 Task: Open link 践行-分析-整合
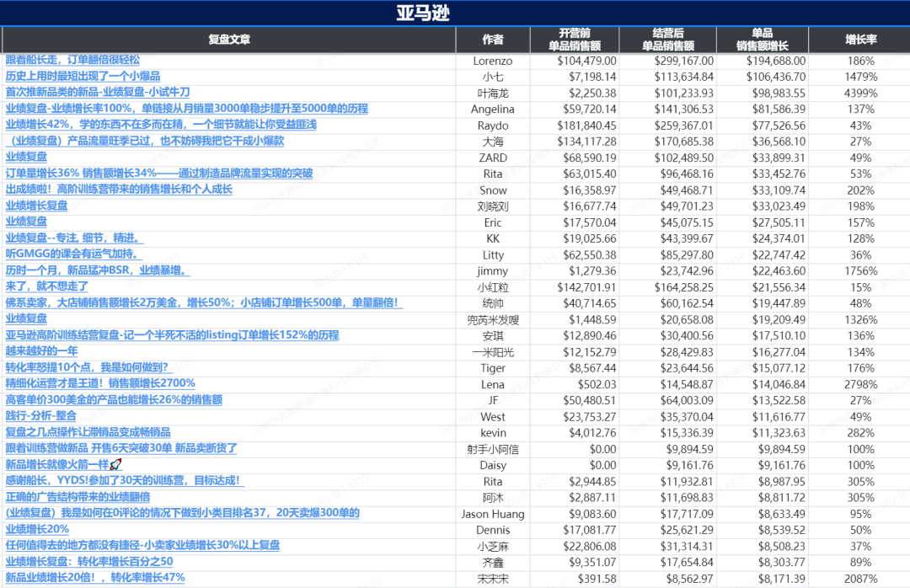[x=40, y=415]
